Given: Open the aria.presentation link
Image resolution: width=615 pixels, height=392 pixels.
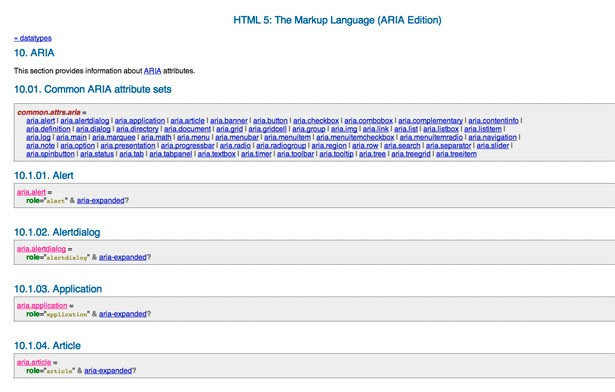Looking at the screenshot, I should (x=128, y=145).
